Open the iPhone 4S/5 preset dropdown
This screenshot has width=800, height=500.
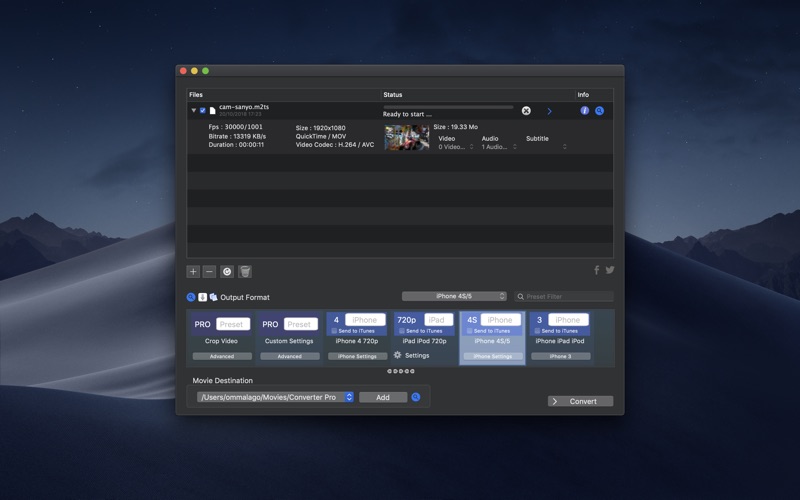(454, 296)
